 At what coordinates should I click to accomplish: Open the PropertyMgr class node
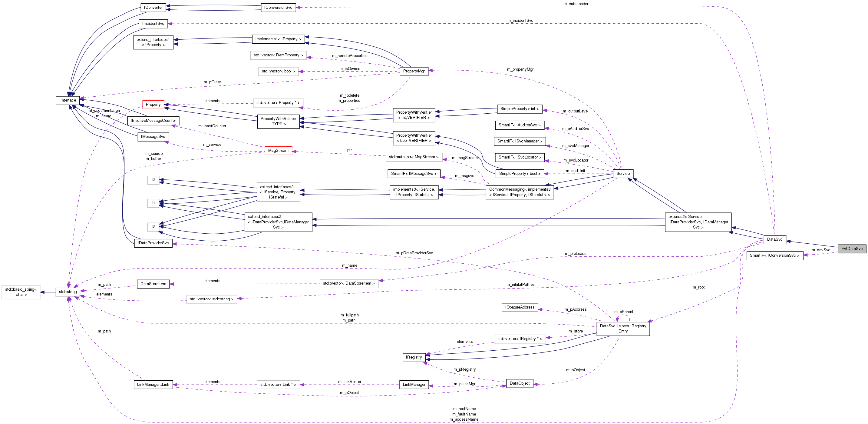click(x=414, y=71)
